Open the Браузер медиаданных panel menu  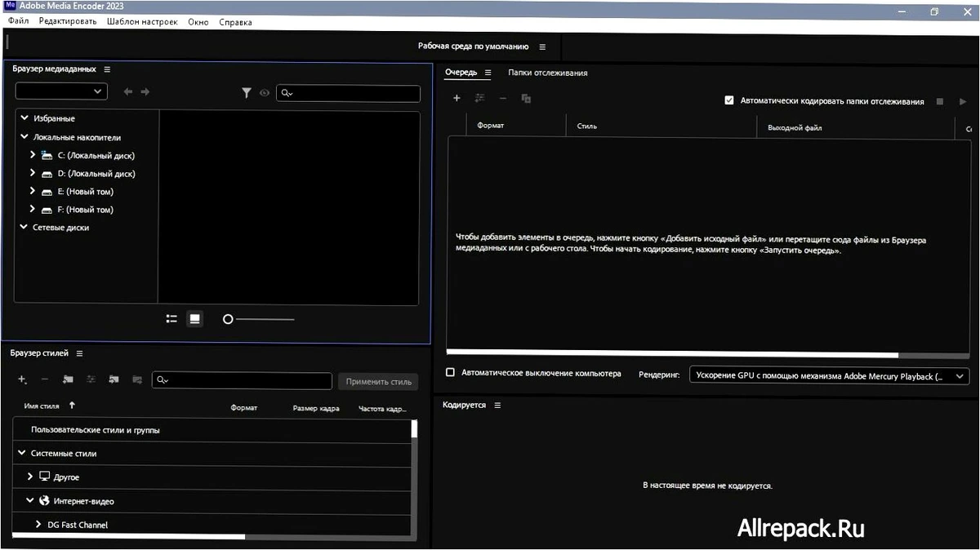[107, 69]
